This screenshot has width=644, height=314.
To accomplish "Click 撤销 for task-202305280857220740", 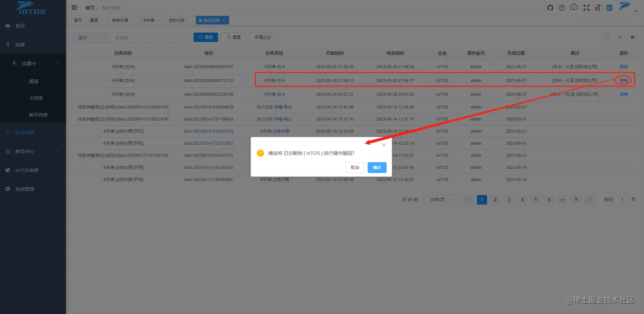I will tap(624, 94).
